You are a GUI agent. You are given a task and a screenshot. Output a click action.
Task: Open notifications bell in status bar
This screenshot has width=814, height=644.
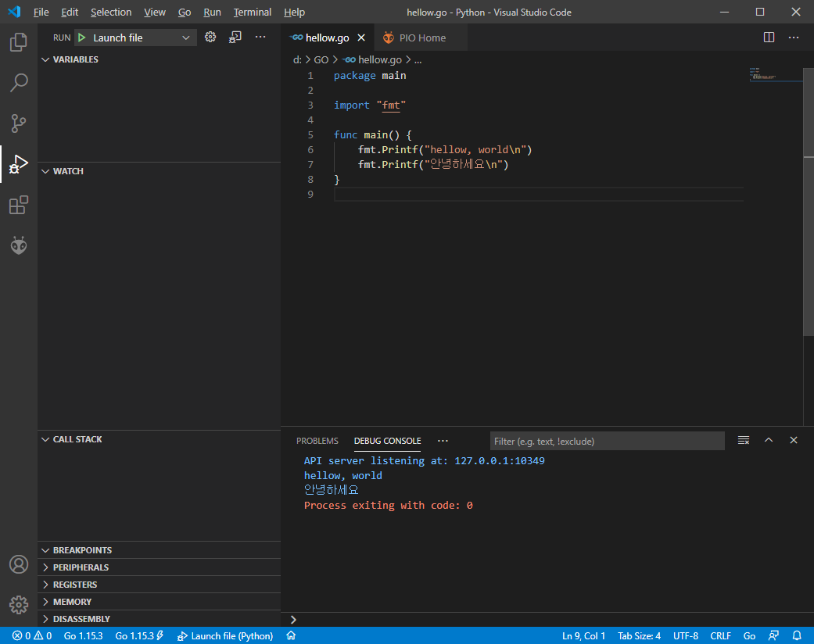click(797, 635)
